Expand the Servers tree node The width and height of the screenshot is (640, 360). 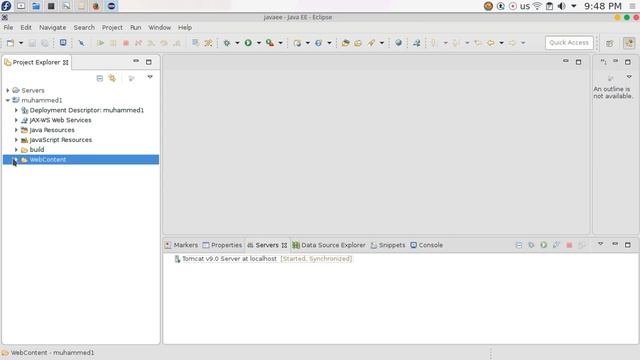click(8, 90)
